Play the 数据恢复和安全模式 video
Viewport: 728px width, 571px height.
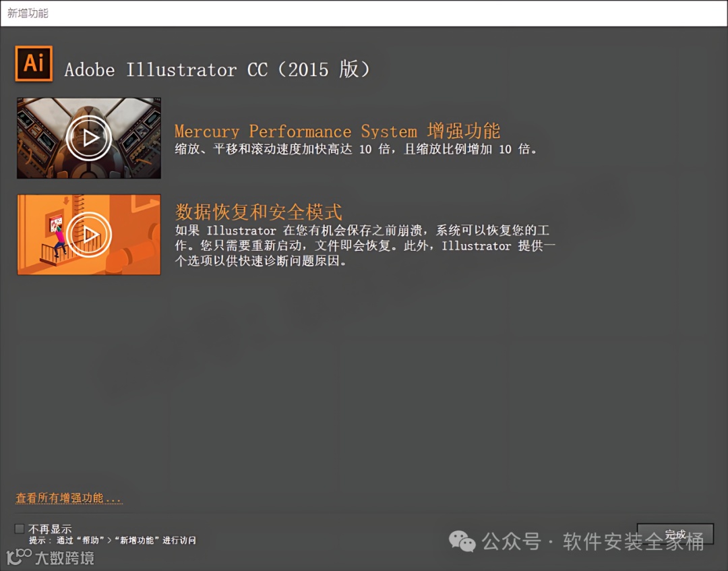[x=89, y=235]
